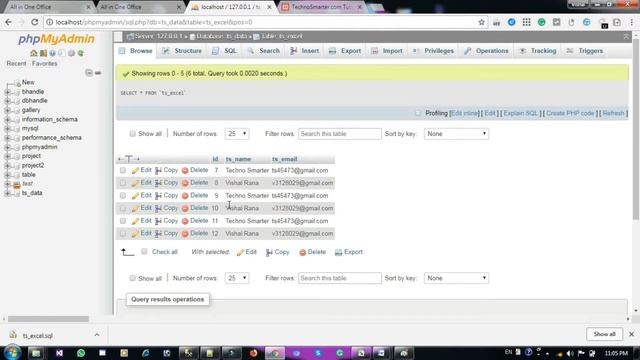Click upper Search this table filter field
This screenshot has width=640, height=360.
click(x=340, y=133)
